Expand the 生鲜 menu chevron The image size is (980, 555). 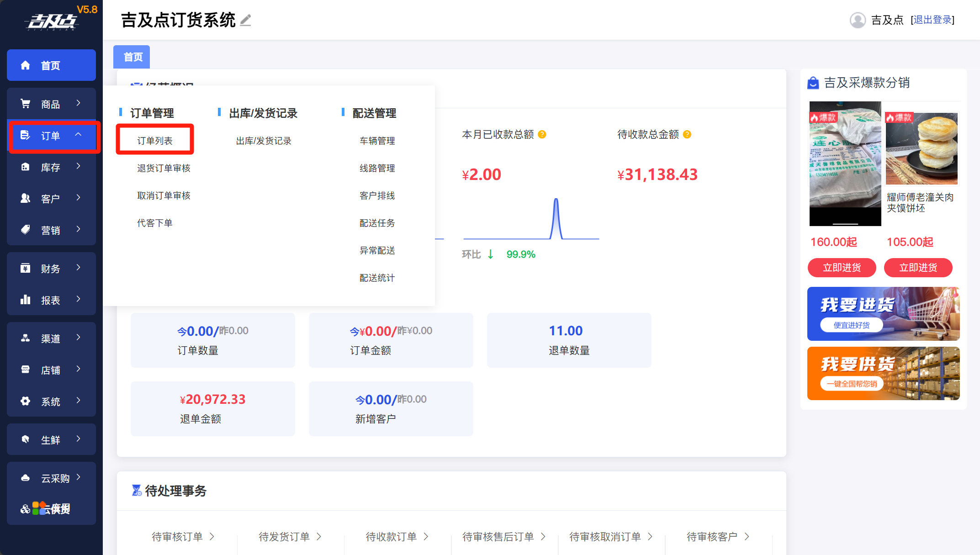[79, 439]
